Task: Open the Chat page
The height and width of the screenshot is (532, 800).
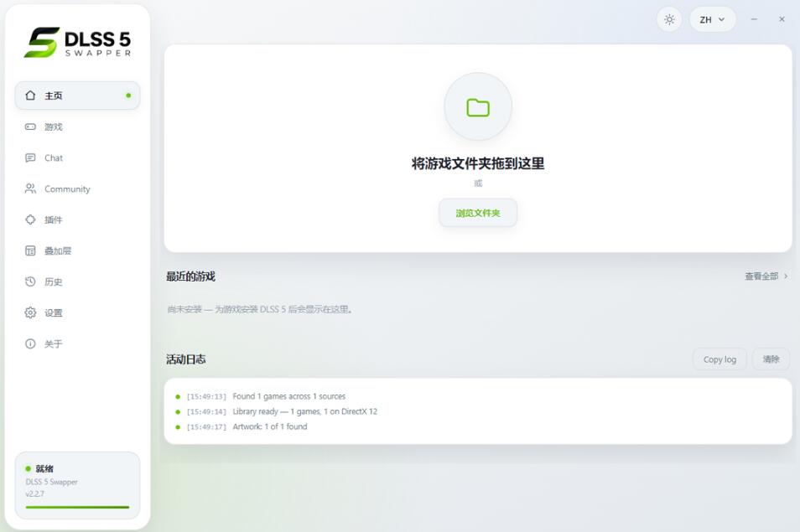Action: coord(77,158)
